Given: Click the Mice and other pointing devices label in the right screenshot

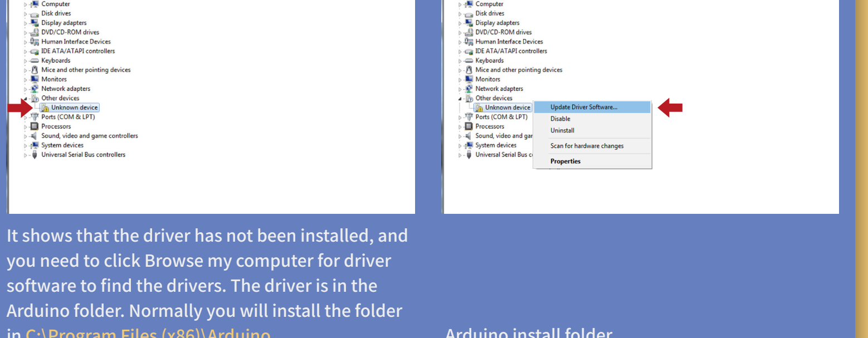Looking at the screenshot, I should pos(519,70).
